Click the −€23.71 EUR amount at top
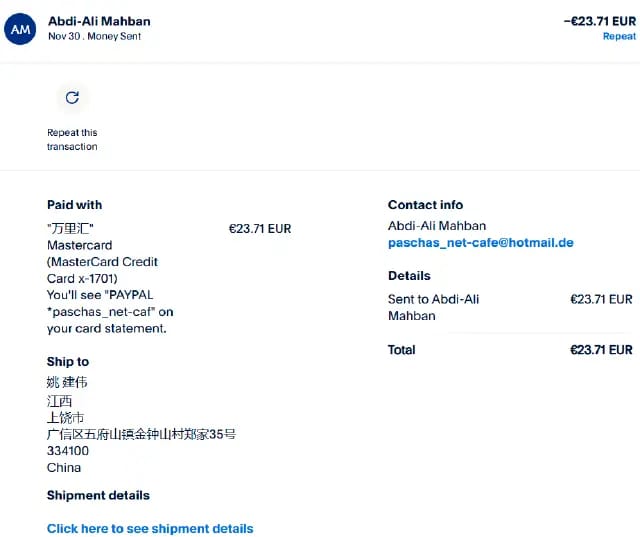 (x=600, y=21)
